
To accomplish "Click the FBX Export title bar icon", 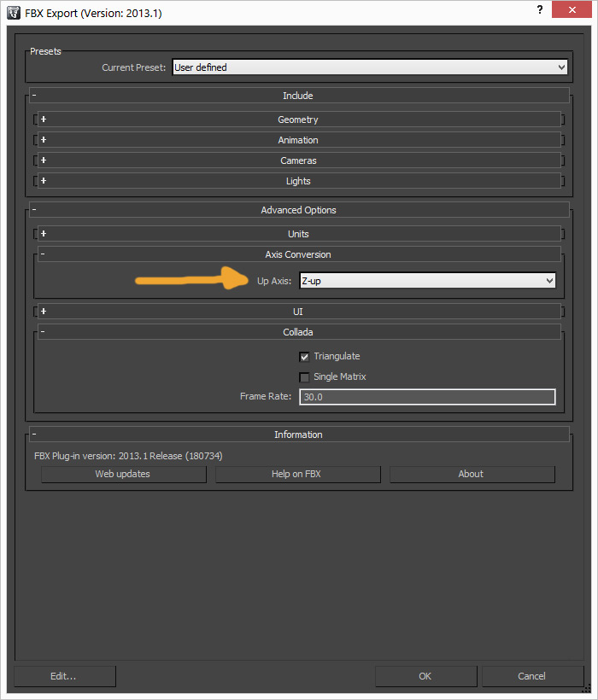I will (14, 13).
